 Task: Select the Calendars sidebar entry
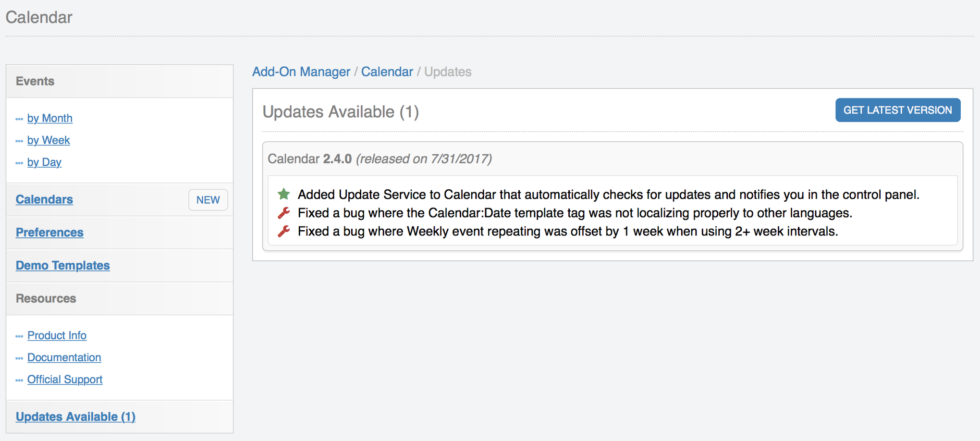tap(44, 199)
